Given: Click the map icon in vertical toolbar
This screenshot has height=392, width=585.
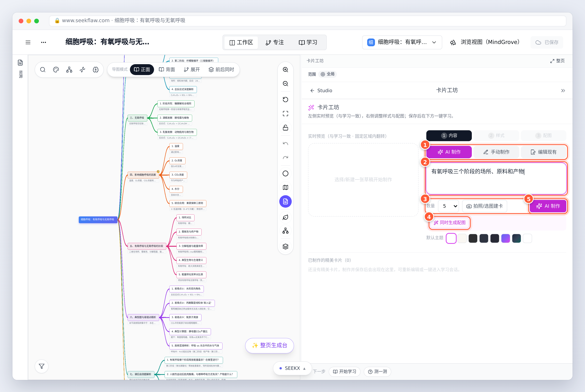Looking at the screenshot, I should click(285, 187).
